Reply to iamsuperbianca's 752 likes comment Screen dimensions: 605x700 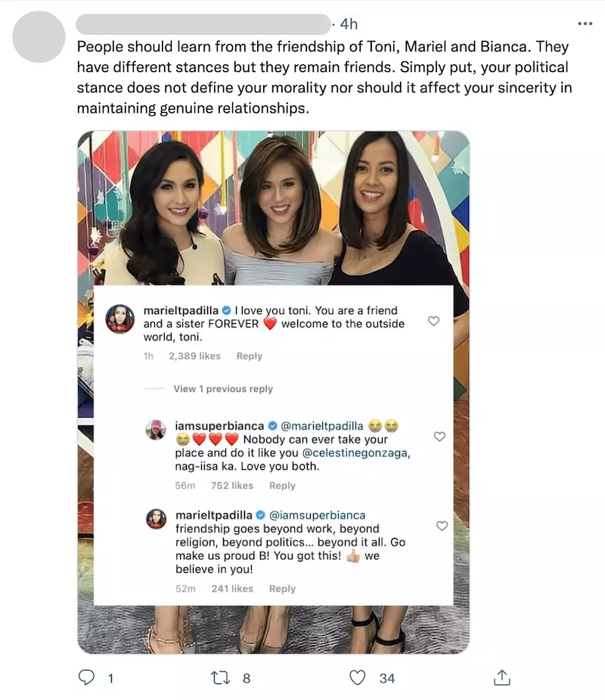(x=282, y=485)
